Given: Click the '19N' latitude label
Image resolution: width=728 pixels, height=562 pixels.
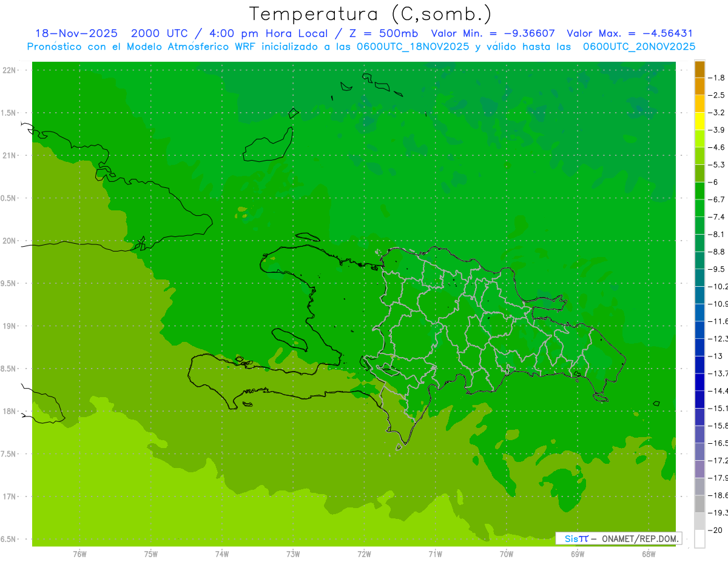Looking at the screenshot, I should [x=8, y=326].
